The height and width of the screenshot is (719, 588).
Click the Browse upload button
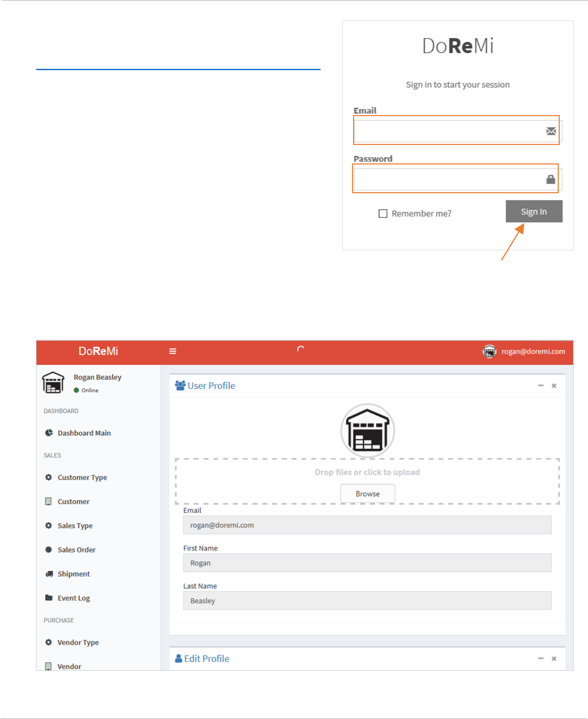pos(367,493)
